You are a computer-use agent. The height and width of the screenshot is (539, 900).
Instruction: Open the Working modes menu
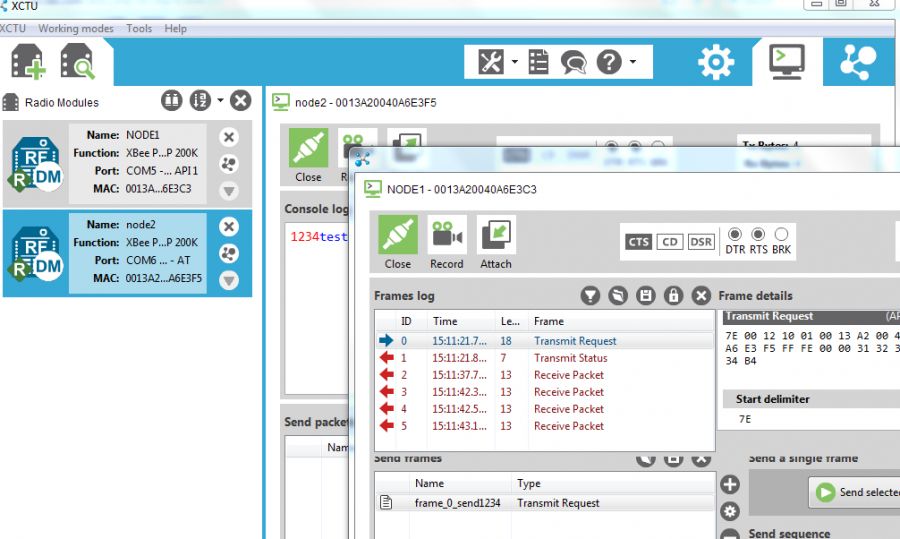pos(76,28)
